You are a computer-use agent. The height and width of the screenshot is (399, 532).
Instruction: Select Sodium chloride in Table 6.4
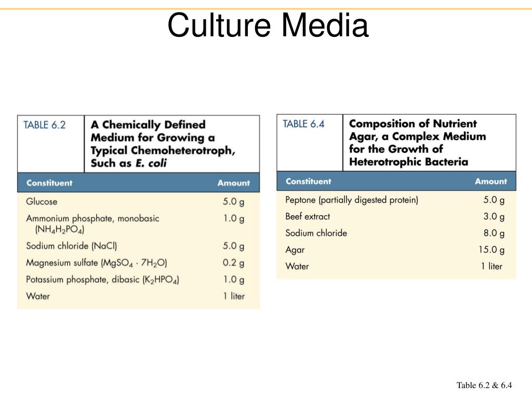click(316, 233)
